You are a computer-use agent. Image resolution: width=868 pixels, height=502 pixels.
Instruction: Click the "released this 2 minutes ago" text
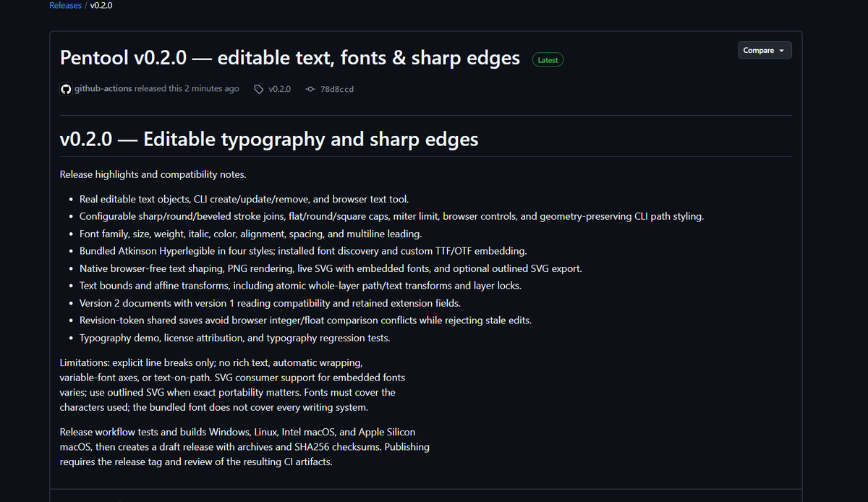coord(187,89)
